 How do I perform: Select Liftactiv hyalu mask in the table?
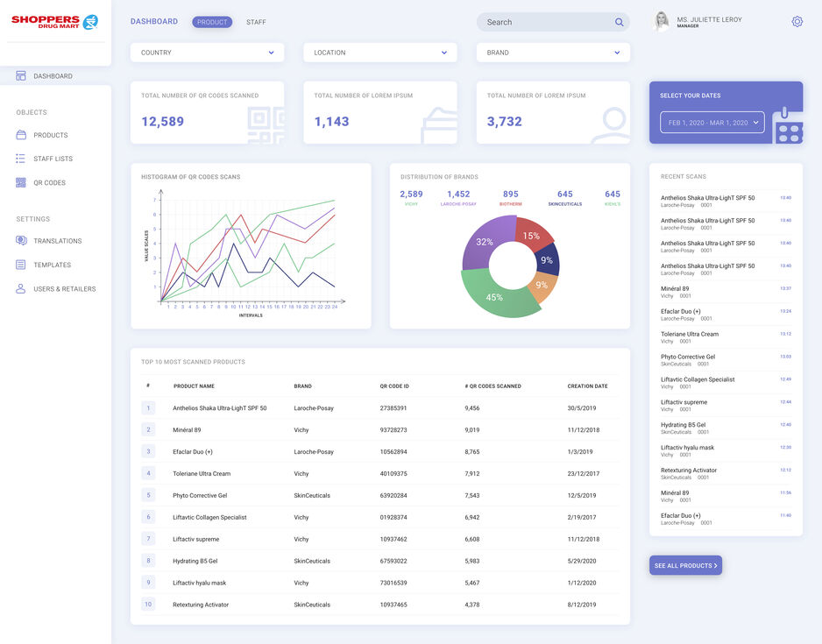coord(200,583)
